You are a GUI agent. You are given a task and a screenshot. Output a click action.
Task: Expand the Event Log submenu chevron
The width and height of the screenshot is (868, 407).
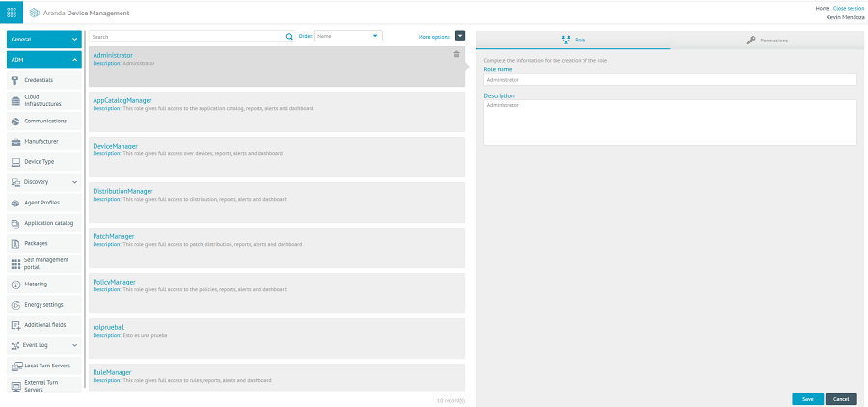(x=74, y=345)
